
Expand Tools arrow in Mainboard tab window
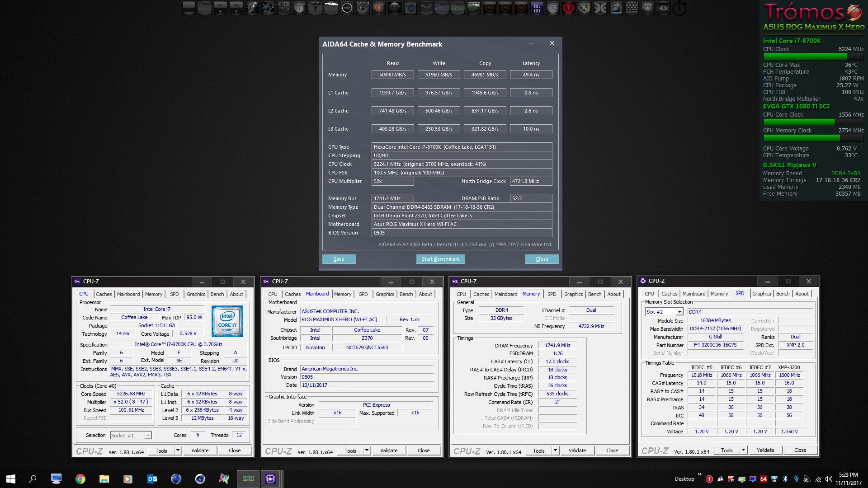(367, 450)
